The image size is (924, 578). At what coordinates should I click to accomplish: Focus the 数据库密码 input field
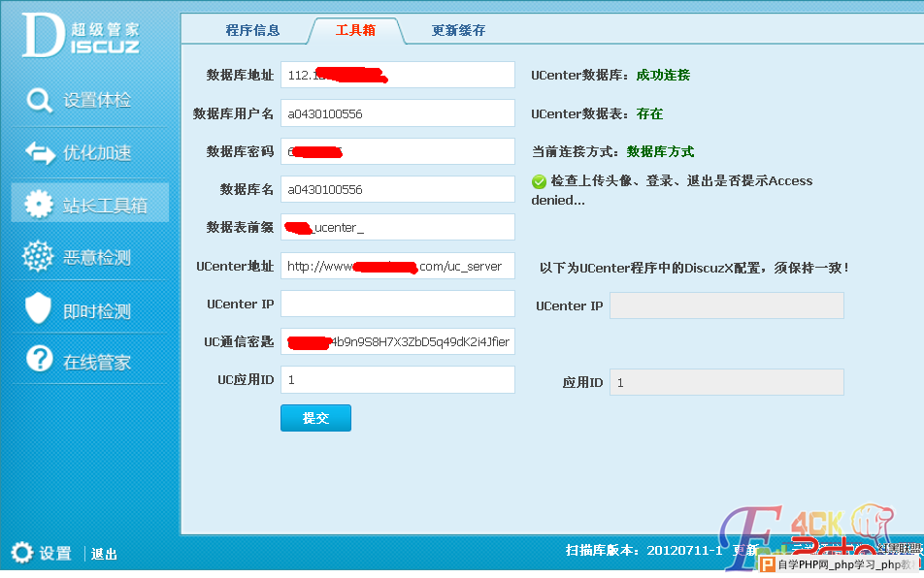398,151
